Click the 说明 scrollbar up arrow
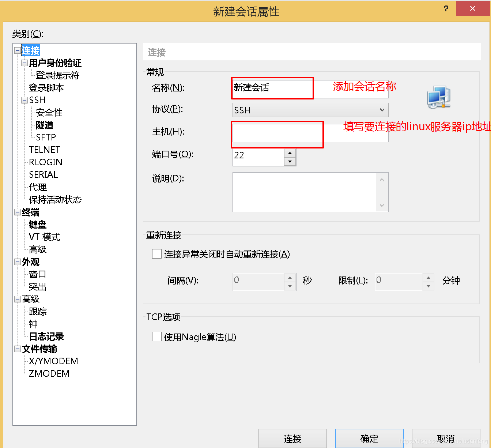 [382, 180]
